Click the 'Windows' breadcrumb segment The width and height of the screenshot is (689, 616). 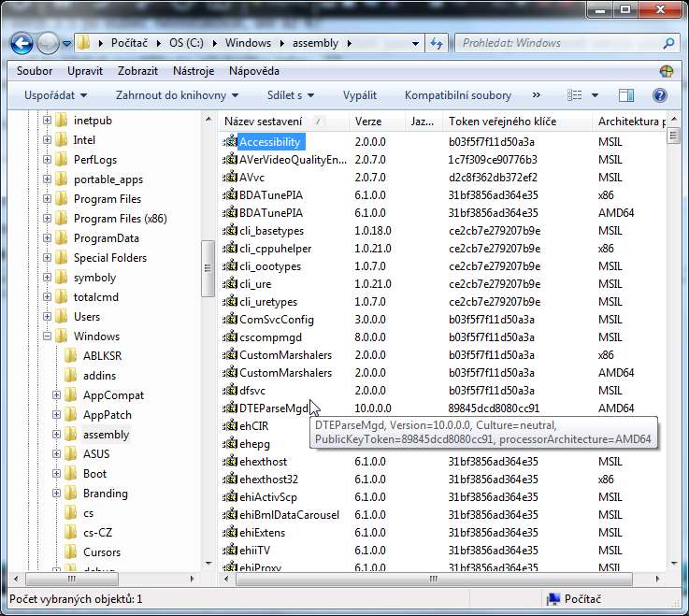tap(248, 43)
